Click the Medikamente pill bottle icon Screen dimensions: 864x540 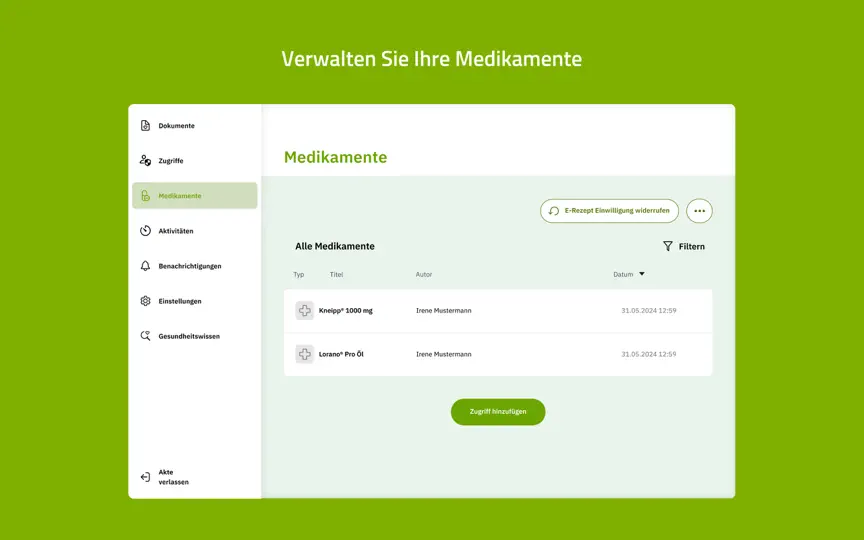coord(145,196)
